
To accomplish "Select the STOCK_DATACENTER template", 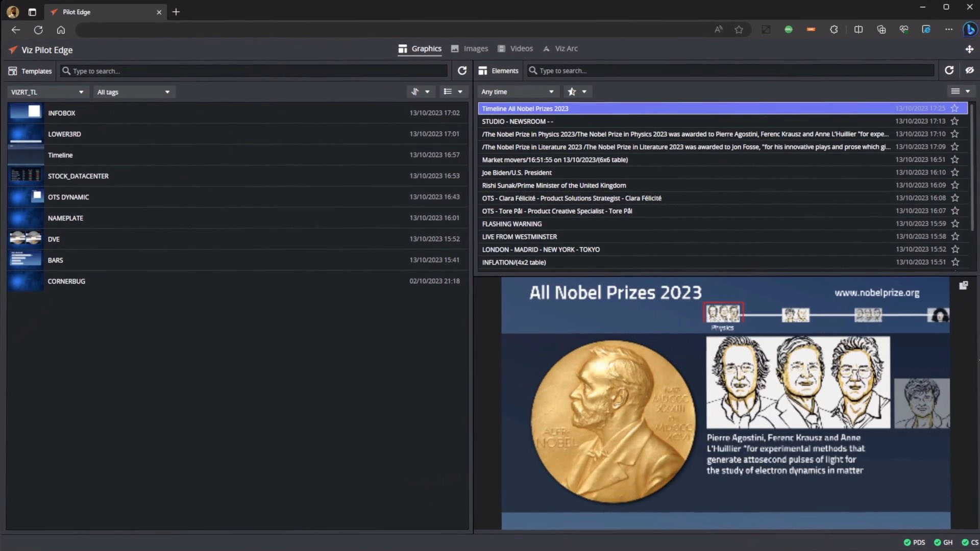I will 237,176.
